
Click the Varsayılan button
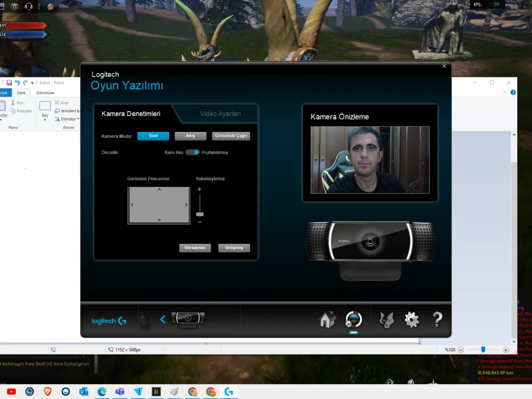click(195, 247)
